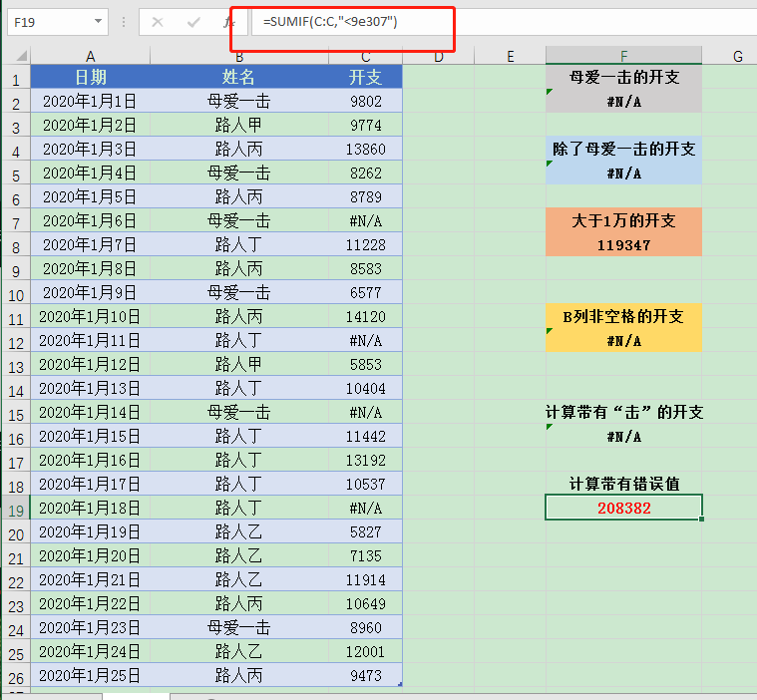
Task: Click the 开支 header cell
Action: point(365,77)
